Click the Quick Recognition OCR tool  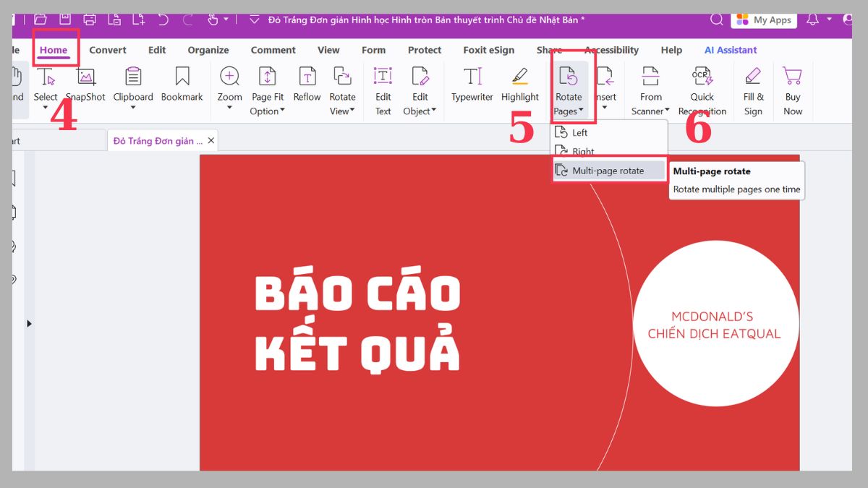702,87
